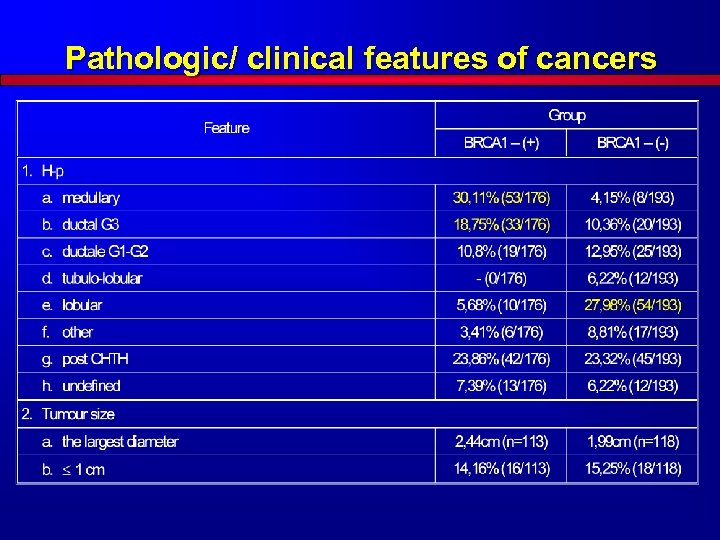Select the 'Feature' column header cell
The image size is (720, 540).
tap(226, 128)
